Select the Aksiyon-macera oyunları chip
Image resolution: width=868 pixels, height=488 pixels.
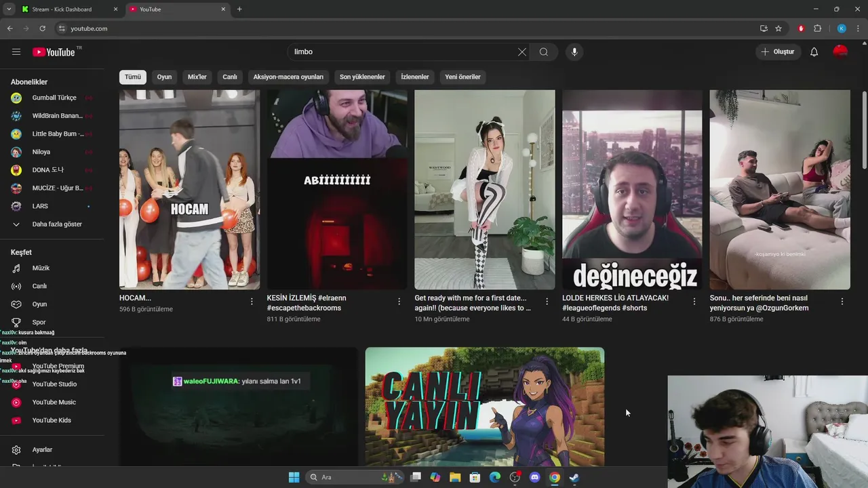coord(288,77)
